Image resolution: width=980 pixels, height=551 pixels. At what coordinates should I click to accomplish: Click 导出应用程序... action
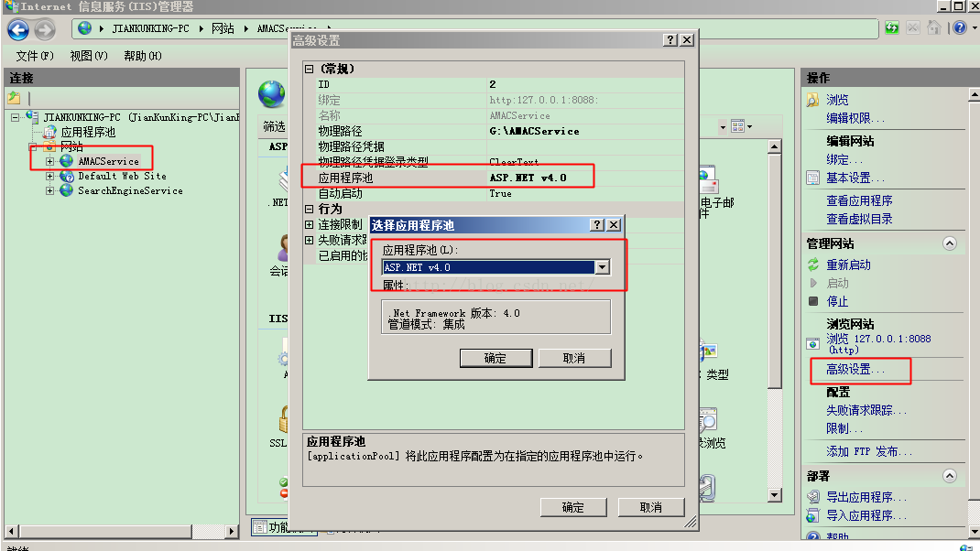[x=866, y=497]
